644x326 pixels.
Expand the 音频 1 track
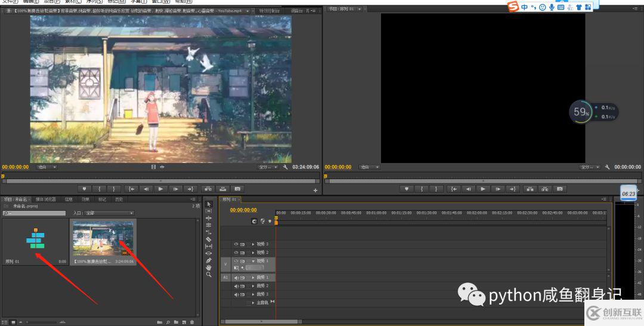253,278
